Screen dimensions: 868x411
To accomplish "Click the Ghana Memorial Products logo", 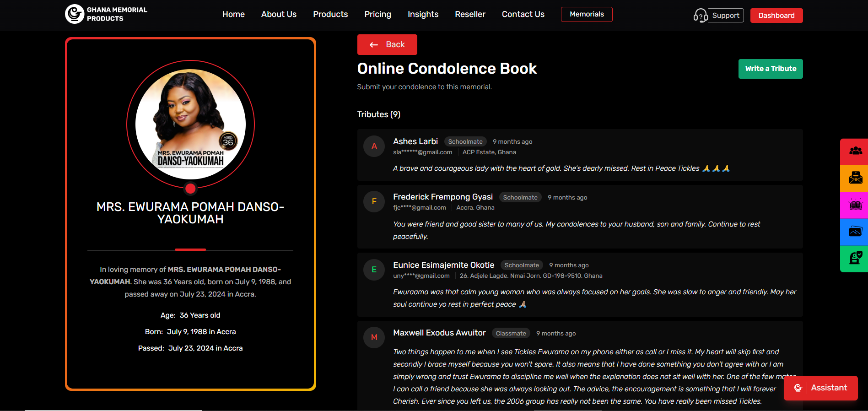I will [106, 14].
